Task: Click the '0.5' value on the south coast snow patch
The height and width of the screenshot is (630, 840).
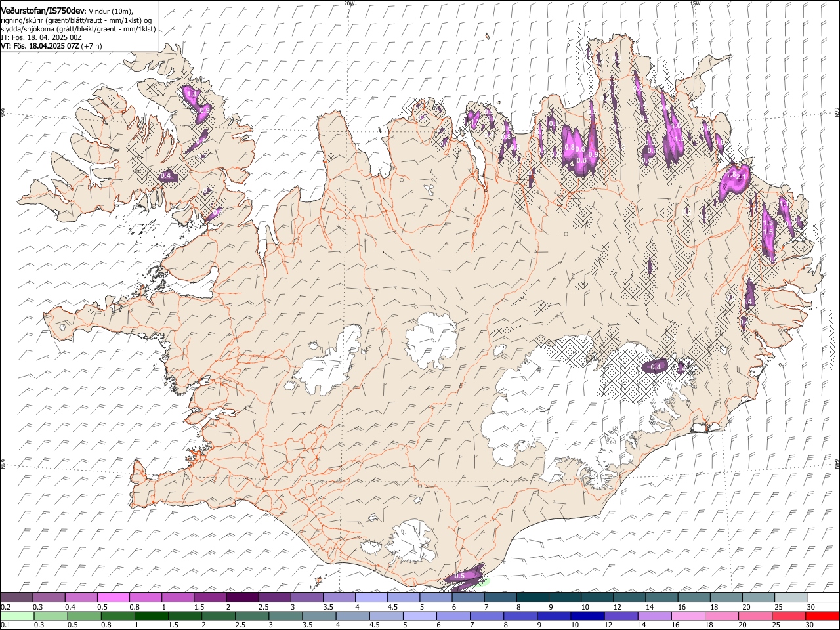Action: coord(459,576)
